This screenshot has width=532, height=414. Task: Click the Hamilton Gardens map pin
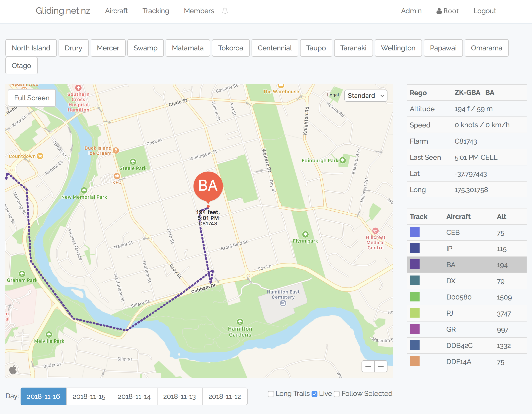click(240, 322)
